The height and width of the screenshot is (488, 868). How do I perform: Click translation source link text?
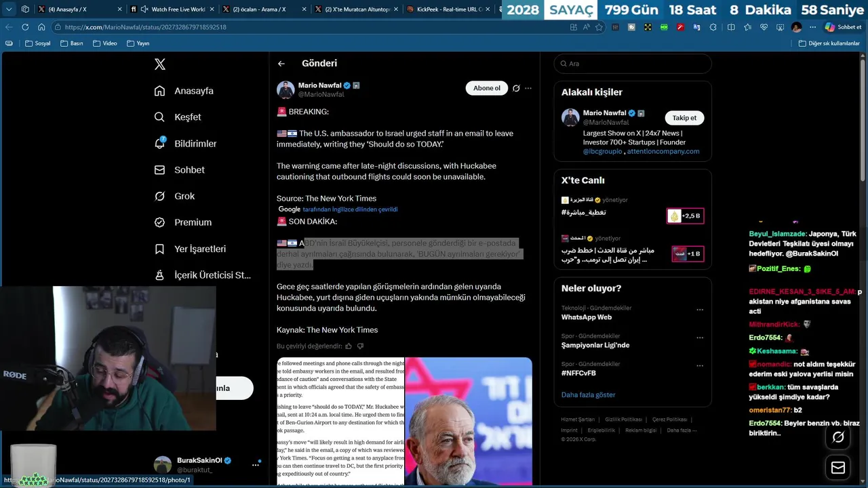(350, 209)
